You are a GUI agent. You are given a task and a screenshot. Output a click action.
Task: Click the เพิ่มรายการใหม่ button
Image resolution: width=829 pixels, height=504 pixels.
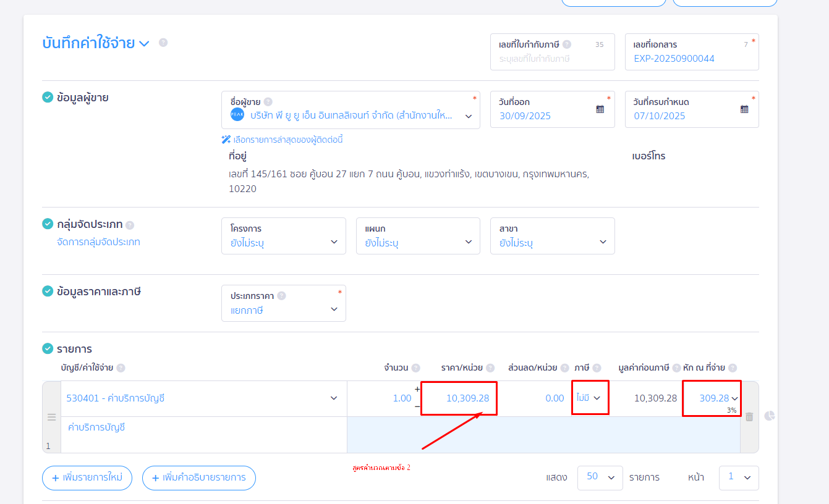87,477
